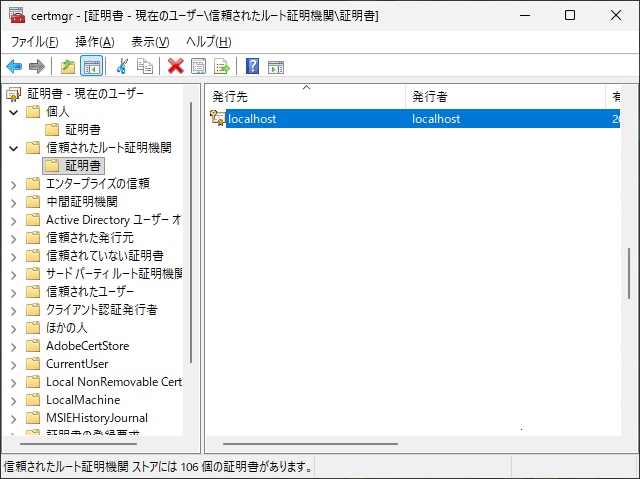The height and width of the screenshot is (479, 640).
Task: Click the 発行者 column header
Action: 505,96
